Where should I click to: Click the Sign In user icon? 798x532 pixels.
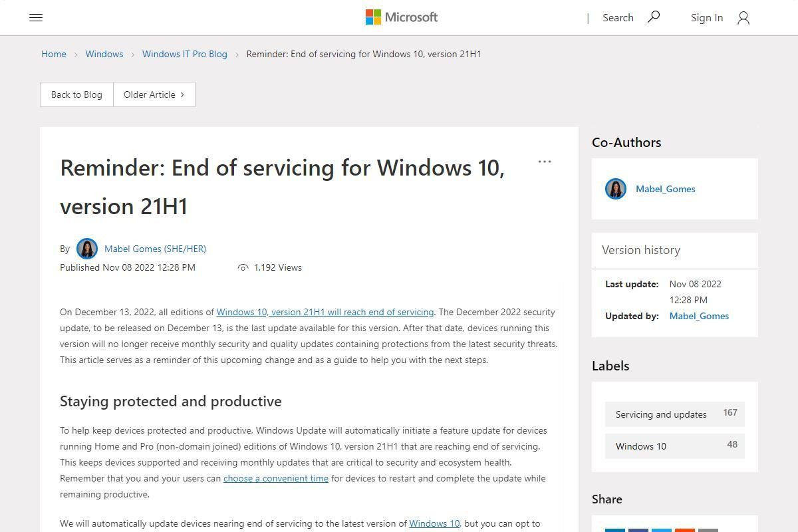(x=743, y=18)
